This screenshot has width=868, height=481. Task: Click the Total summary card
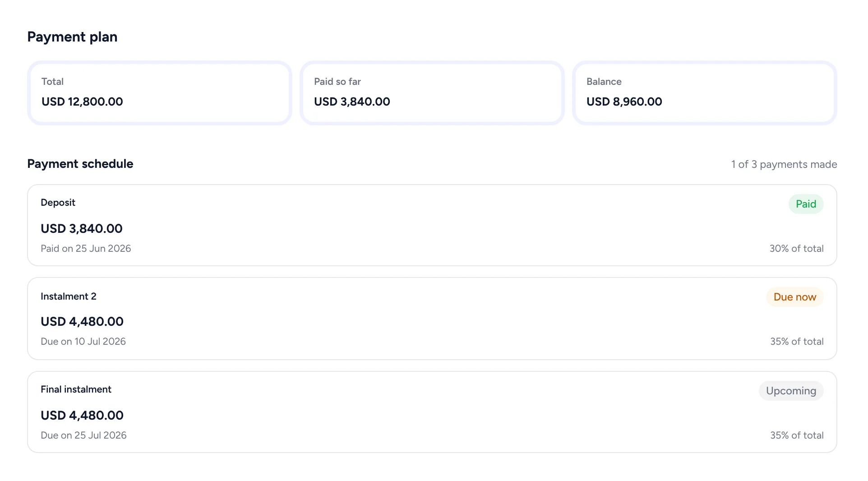(160, 93)
